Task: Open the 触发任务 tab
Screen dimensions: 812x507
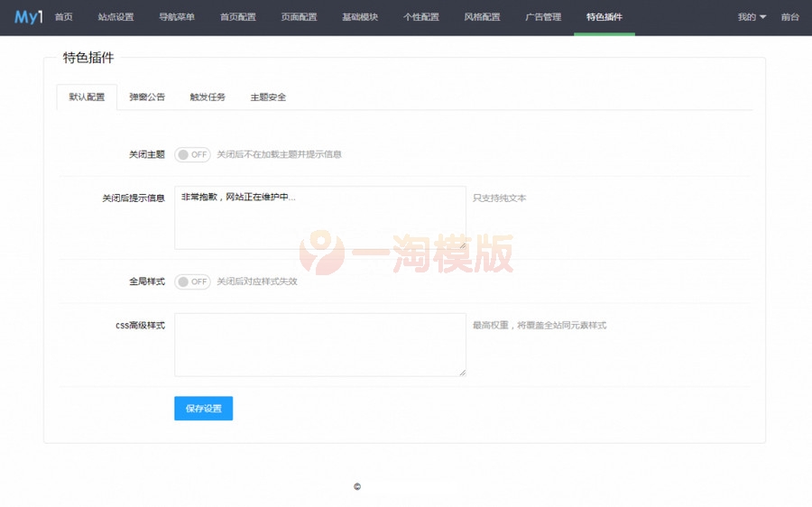Action: (x=208, y=97)
